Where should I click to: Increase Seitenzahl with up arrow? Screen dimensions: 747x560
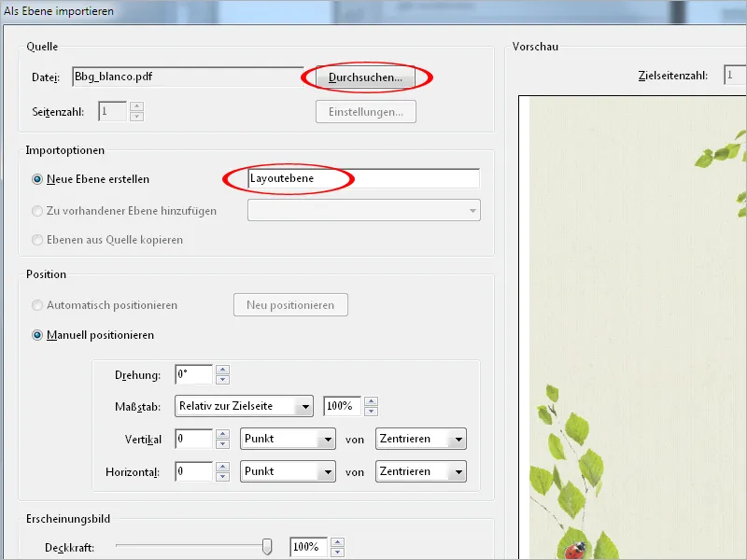coord(136,107)
